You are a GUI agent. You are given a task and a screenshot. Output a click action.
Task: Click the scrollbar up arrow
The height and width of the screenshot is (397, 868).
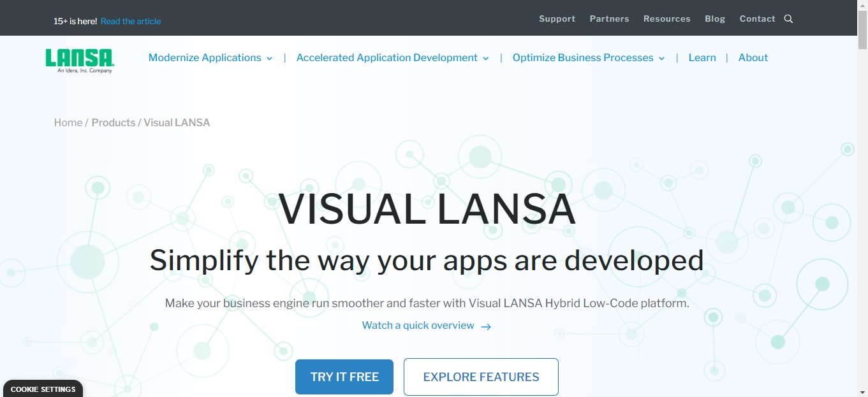tap(862, 5)
